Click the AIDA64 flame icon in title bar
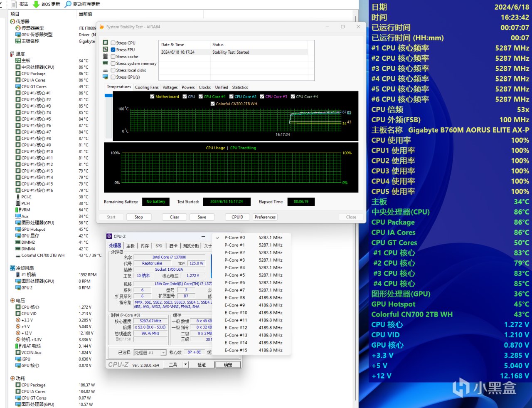The width and height of the screenshot is (532, 408). [102, 27]
